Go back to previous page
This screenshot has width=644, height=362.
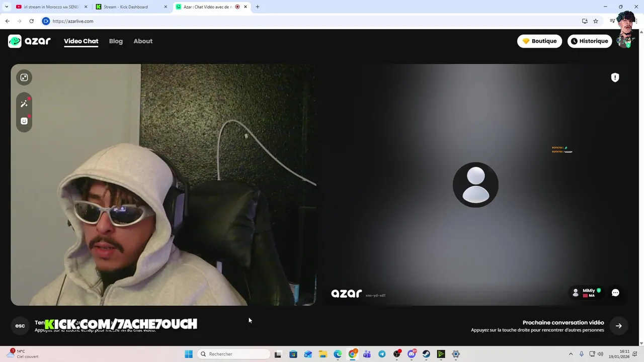pos(7,21)
